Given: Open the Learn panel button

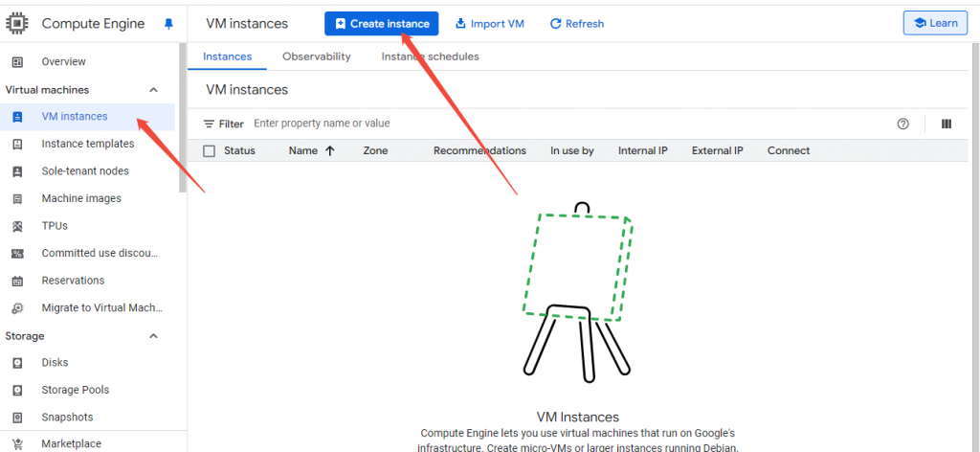Looking at the screenshot, I should (x=935, y=23).
